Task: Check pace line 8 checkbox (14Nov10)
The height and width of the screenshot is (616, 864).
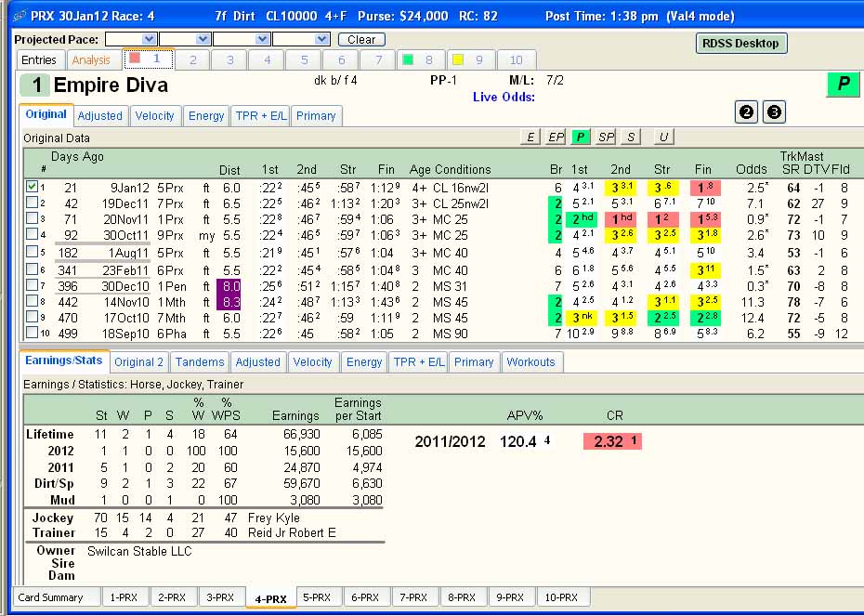Action: [x=32, y=301]
